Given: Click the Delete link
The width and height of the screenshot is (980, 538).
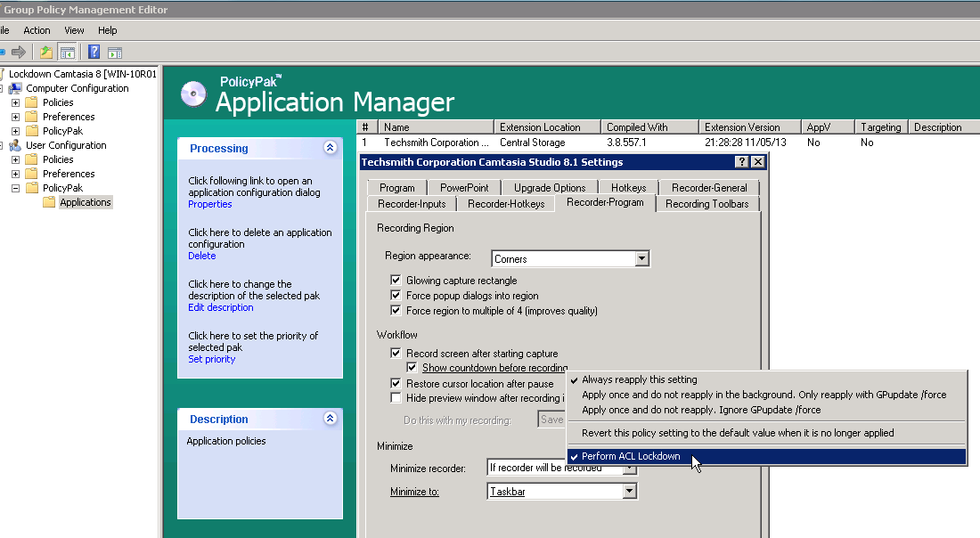Looking at the screenshot, I should [x=202, y=256].
